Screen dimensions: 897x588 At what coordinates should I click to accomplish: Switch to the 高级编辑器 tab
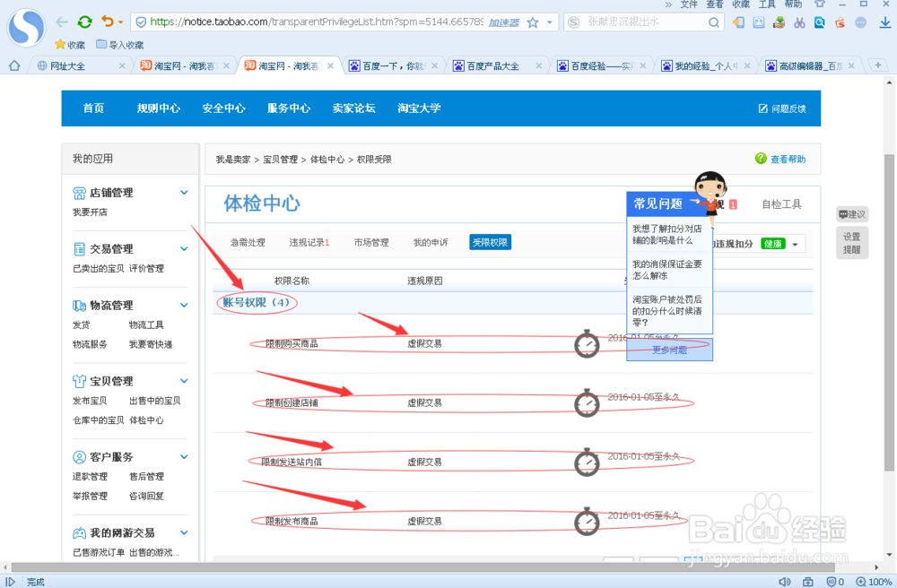[x=810, y=66]
